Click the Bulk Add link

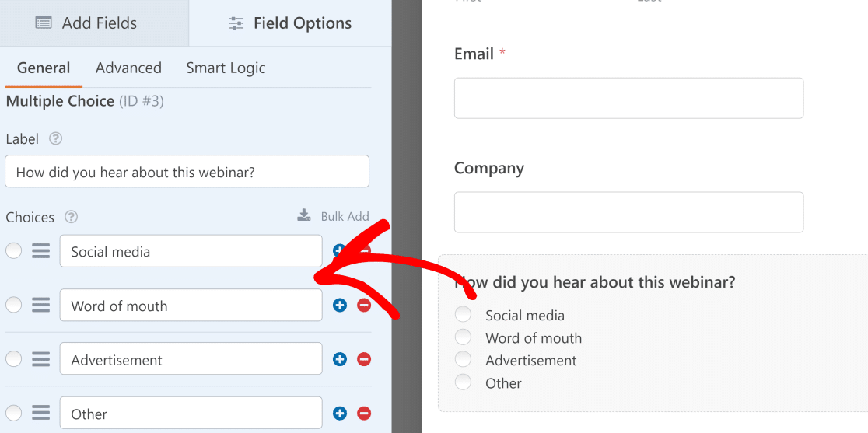[x=345, y=216]
